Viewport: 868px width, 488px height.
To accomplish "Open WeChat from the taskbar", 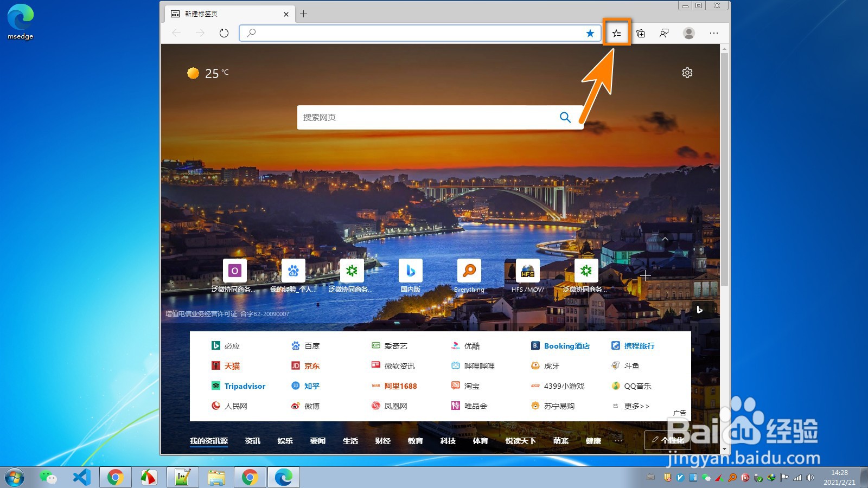I will point(48,477).
